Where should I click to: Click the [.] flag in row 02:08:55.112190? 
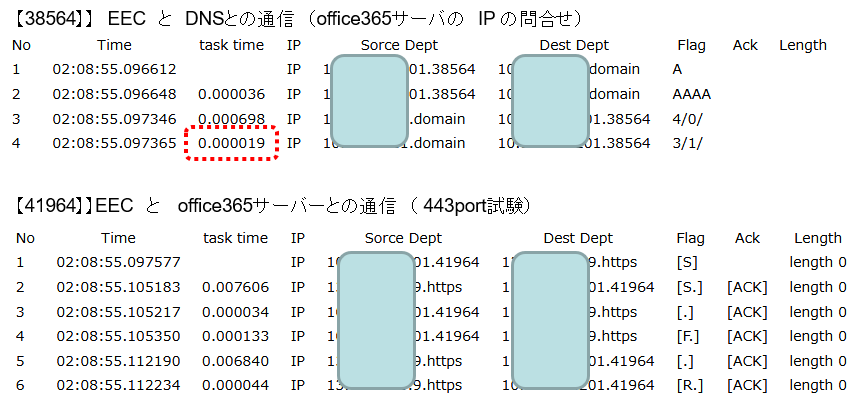coord(685,361)
